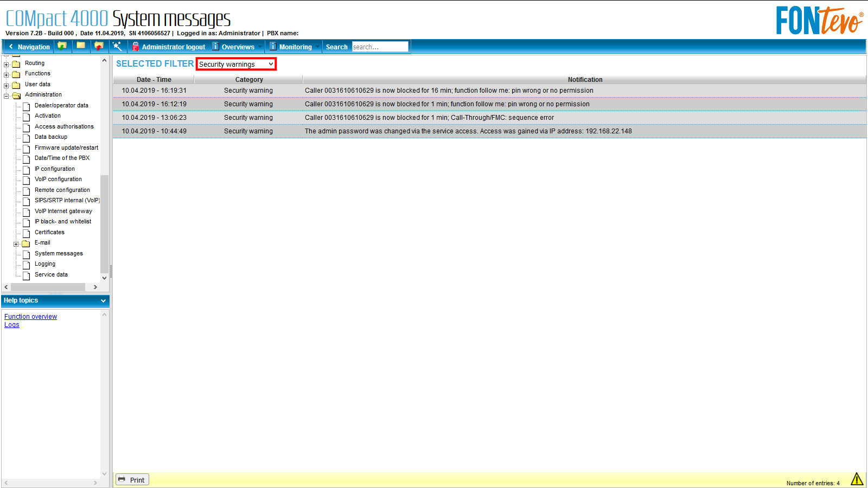Click the open Administration folder icon
Viewport: 868px width, 488px height.
click(16, 95)
